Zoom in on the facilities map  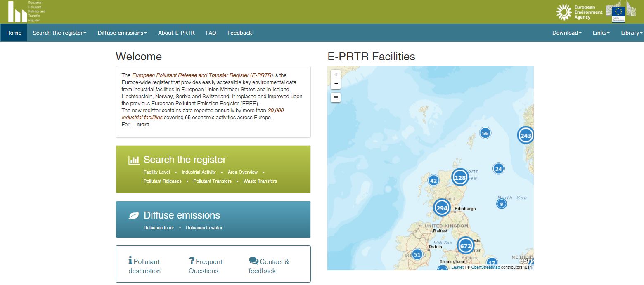pos(336,75)
